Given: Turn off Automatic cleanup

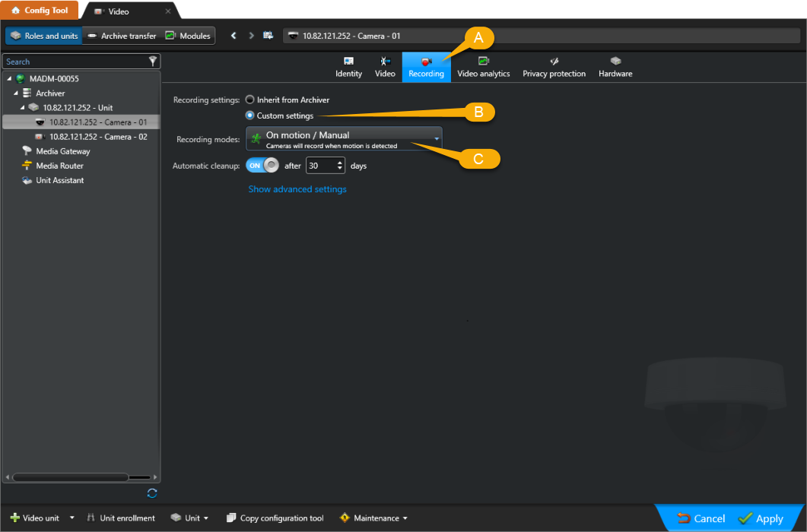Looking at the screenshot, I should coord(262,165).
